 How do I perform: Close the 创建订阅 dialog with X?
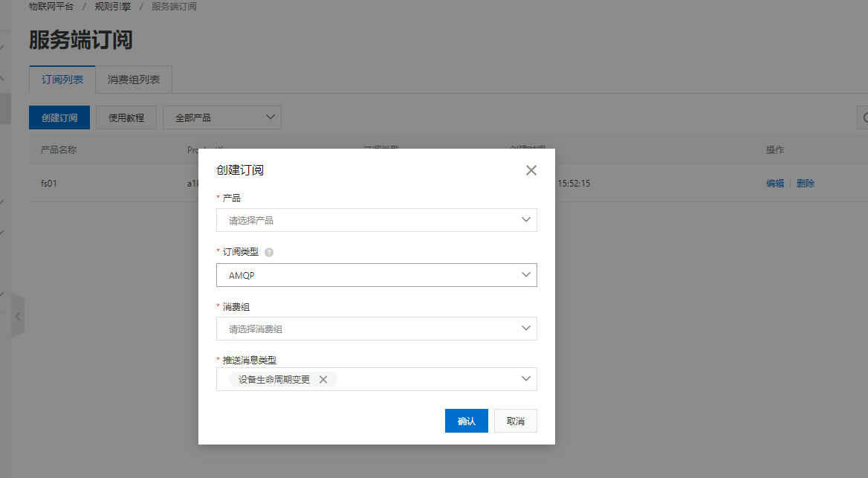pos(531,170)
